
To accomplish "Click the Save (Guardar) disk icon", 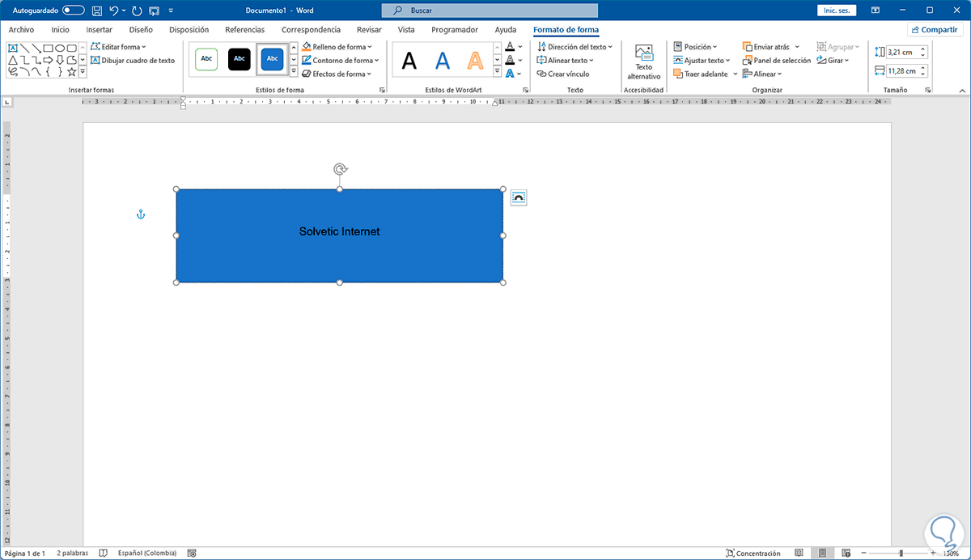I will tap(97, 11).
